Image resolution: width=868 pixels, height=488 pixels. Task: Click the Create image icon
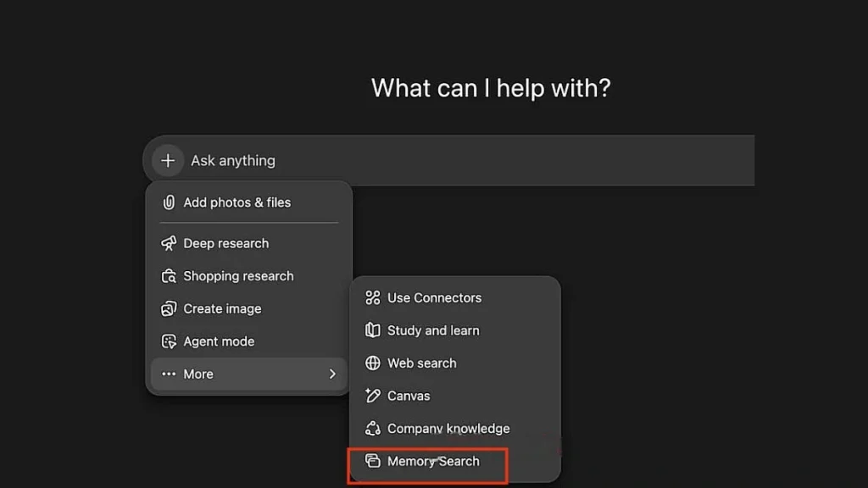(x=169, y=308)
